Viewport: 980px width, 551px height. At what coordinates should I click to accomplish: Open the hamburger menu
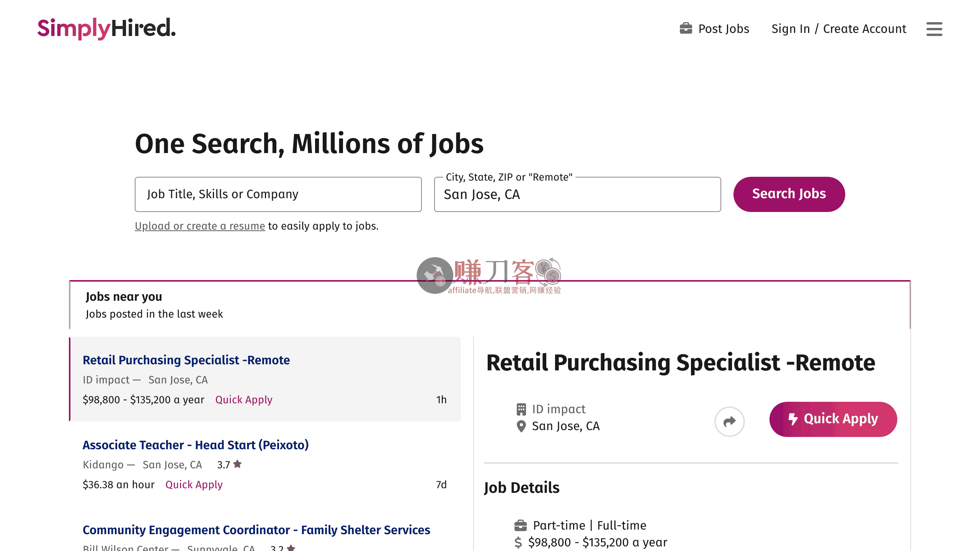(934, 29)
